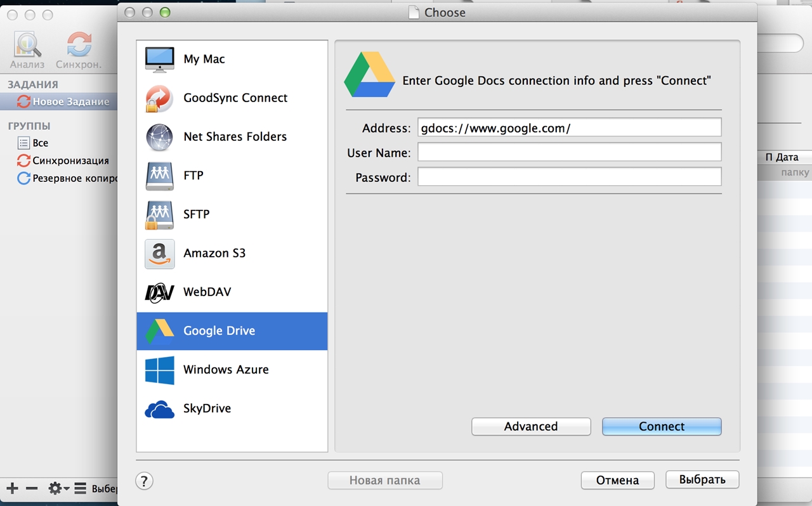Open help with the question mark button

tap(144, 481)
